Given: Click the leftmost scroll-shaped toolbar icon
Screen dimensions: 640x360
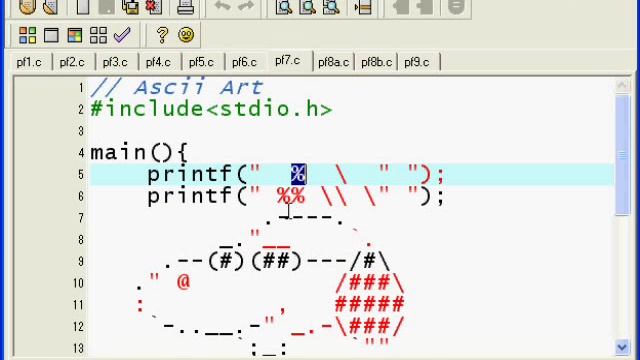Looking at the screenshot, I should [x=28, y=7].
